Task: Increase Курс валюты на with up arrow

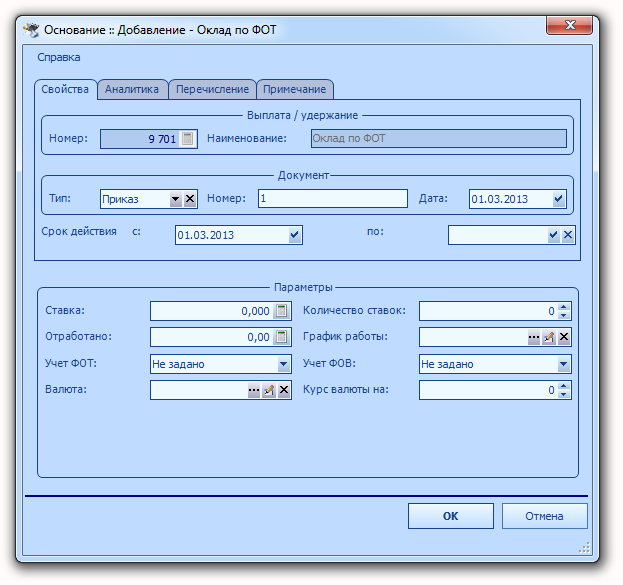Action: pos(563,386)
